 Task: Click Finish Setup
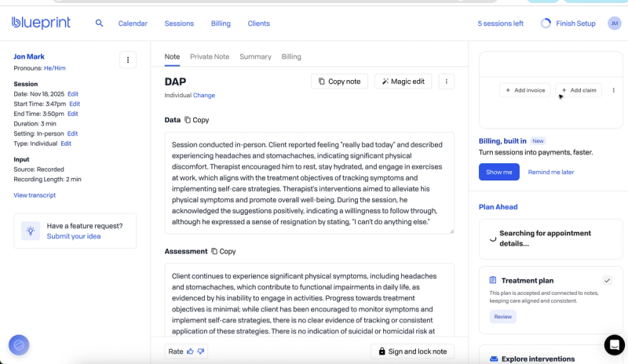click(x=575, y=24)
